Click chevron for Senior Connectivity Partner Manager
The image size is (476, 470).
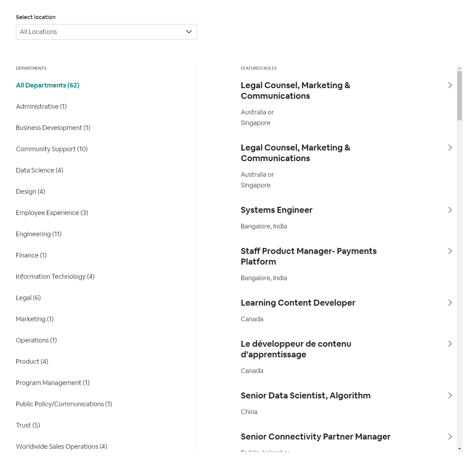point(450,437)
